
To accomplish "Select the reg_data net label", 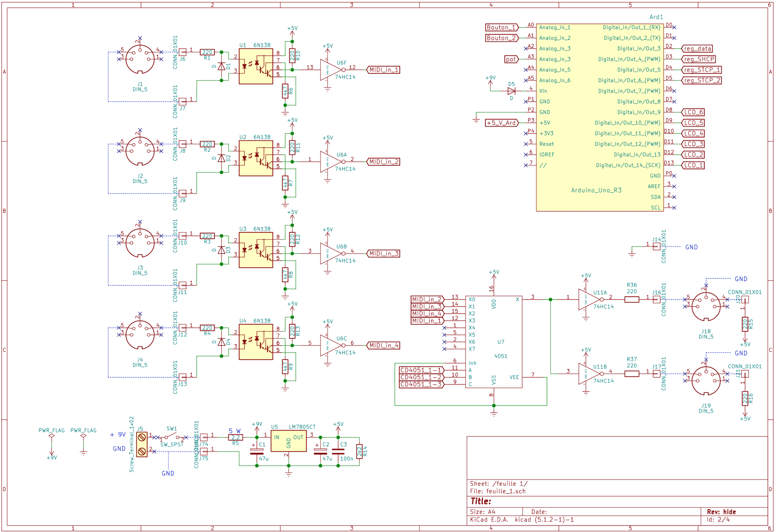I will coord(697,49).
